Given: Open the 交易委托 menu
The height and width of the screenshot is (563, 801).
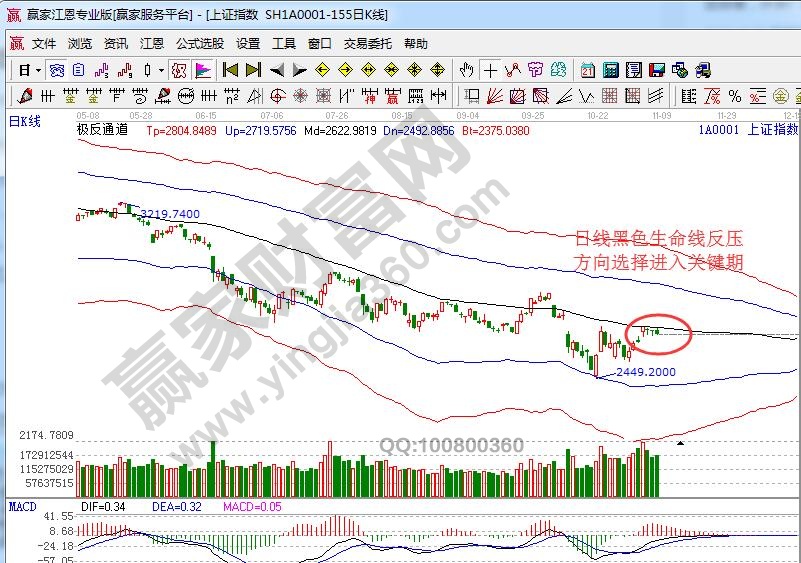Looking at the screenshot, I should coord(368,44).
